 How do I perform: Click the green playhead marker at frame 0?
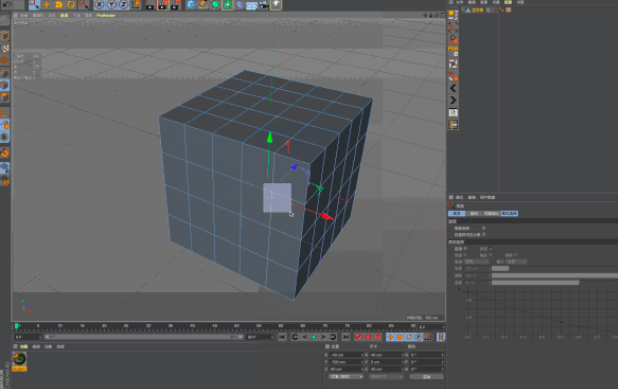[17, 326]
